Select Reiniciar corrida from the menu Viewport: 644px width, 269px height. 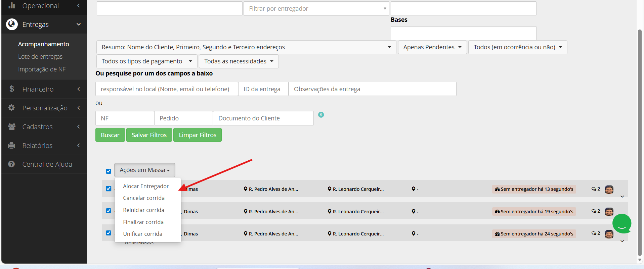click(x=143, y=210)
